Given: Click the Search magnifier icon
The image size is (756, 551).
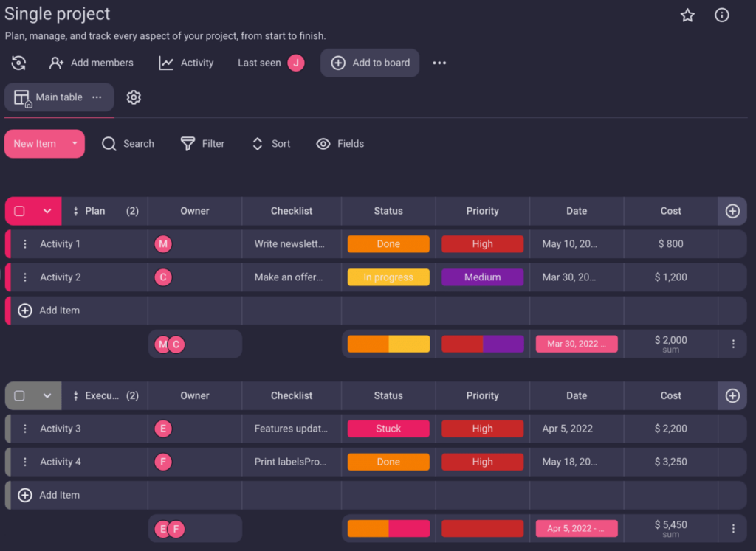Looking at the screenshot, I should point(109,144).
